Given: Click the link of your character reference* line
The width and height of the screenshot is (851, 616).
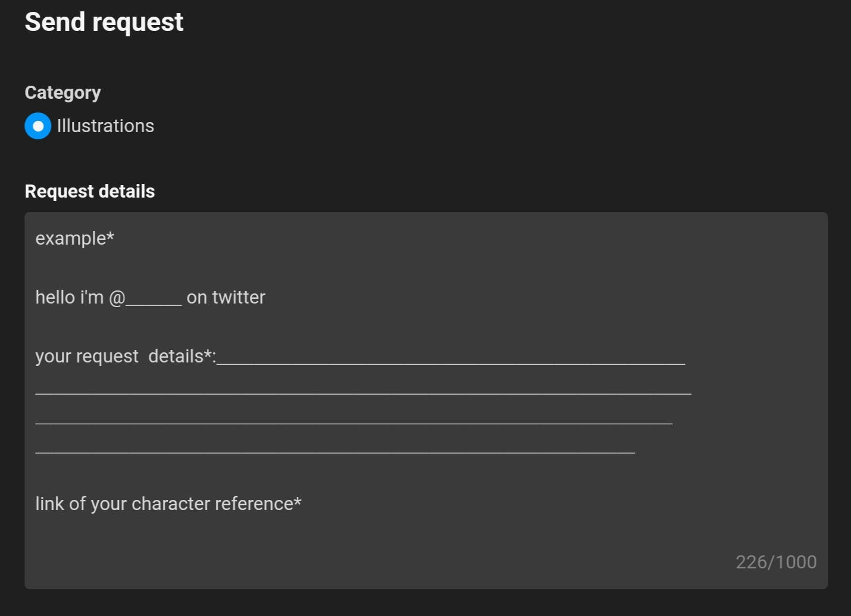Looking at the screenshot, I should (168, 504).
